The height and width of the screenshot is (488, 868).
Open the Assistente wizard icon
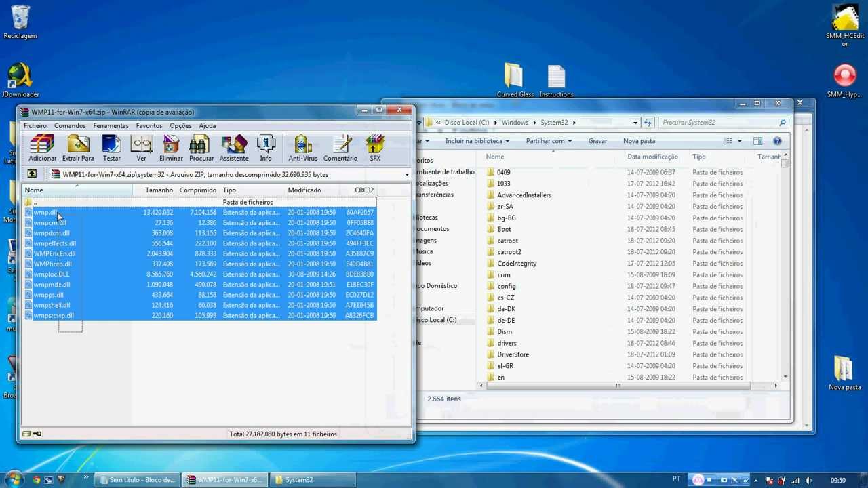[x=234, y=148]
